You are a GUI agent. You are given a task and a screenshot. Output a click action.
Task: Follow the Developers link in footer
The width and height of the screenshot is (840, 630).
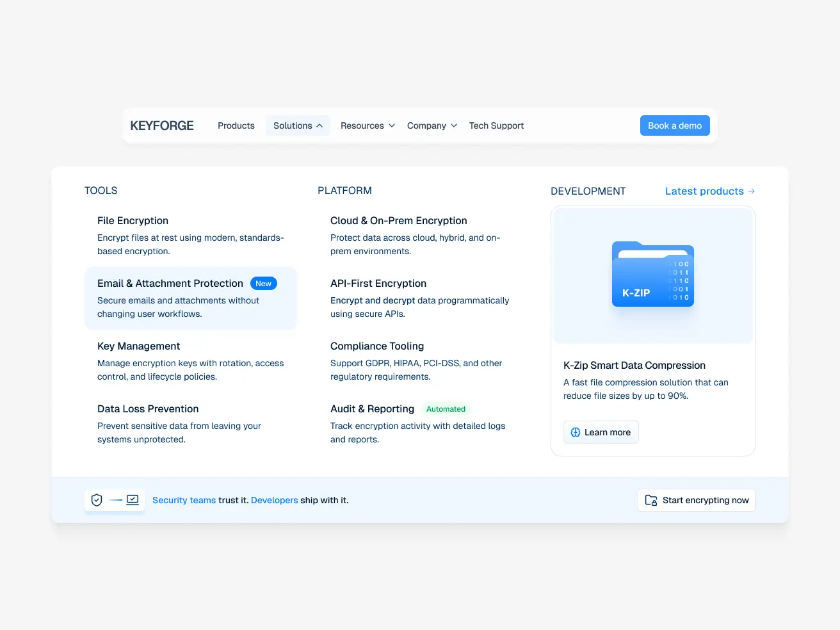(x=274, y=500)
